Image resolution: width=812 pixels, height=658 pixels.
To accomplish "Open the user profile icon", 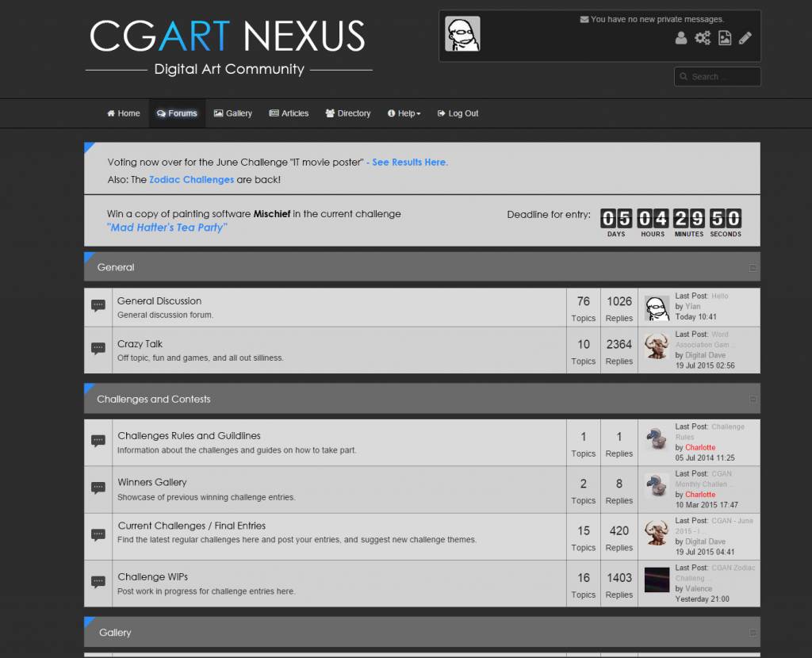I will click(681, 38).
